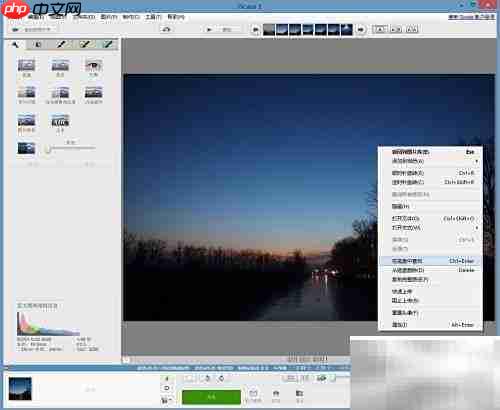The image size is (500, 410).
Task: Select the Straighten tool thumbnail
Action: [60, 65]
